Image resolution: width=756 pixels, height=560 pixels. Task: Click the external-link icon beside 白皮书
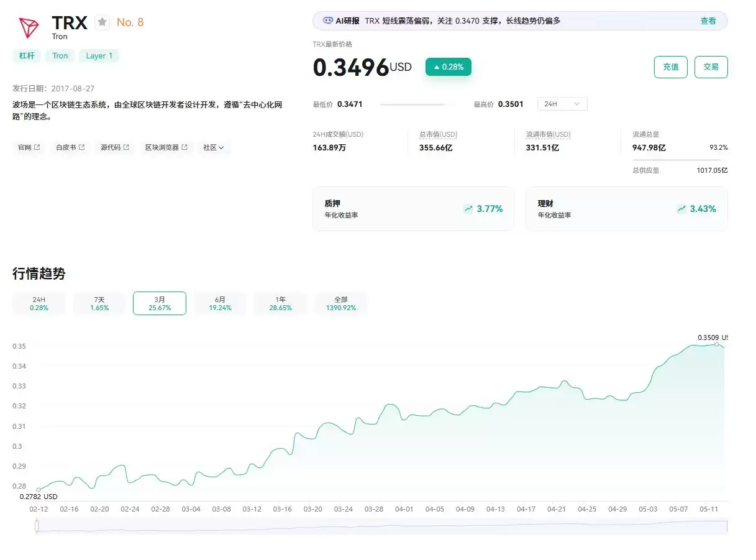click(82, 147)
